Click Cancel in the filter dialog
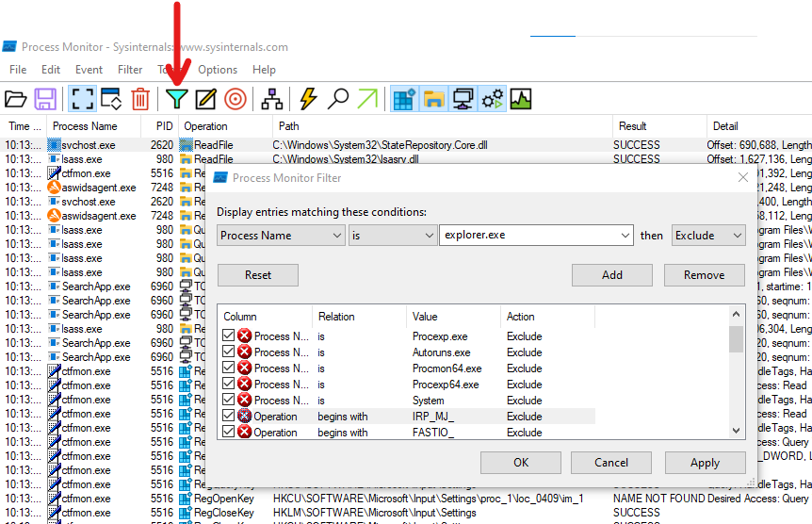The height and width of the screenshot is (524, 812). click(611, 463)
